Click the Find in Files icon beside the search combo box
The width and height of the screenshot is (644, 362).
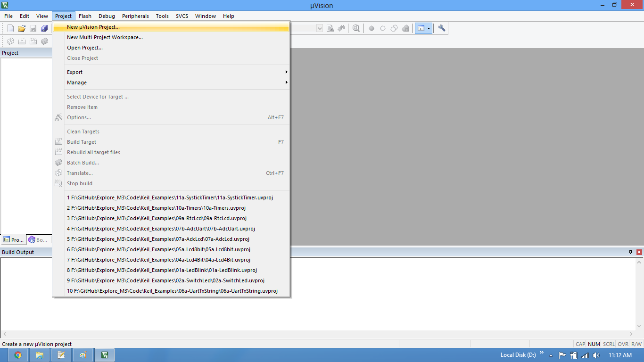(330, 28)
